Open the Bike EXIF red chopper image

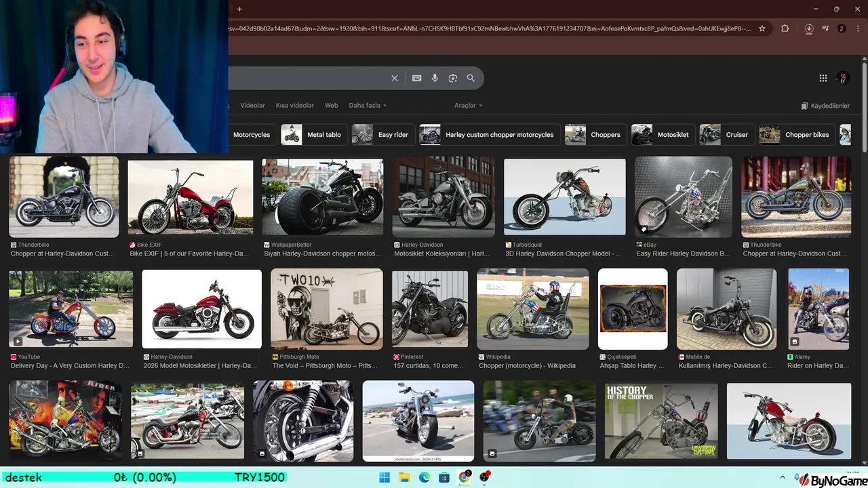191,197
